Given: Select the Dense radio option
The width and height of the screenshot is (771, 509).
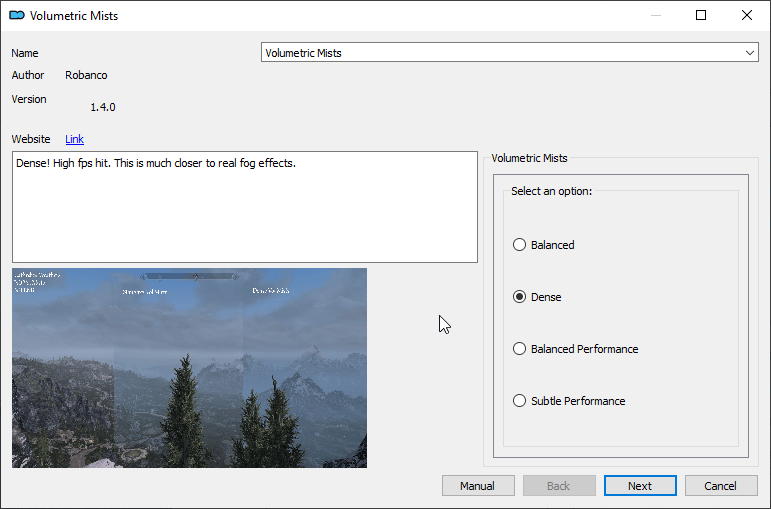Looking at the screenshot, I should [537, 297].
